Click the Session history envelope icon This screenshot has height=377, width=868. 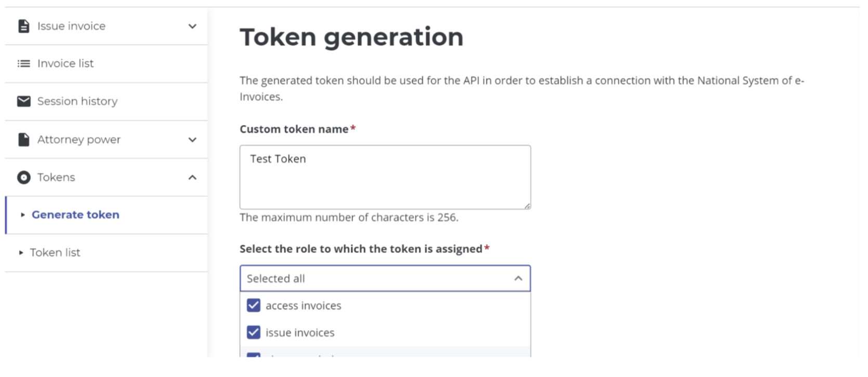click(23, 101)
